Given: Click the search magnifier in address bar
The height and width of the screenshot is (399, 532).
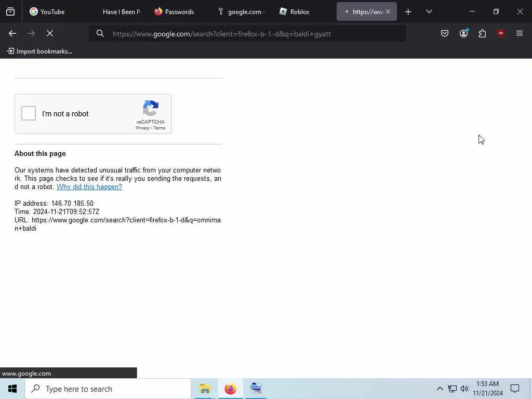Looking at the screenshot, I should (x=100, y=33).
